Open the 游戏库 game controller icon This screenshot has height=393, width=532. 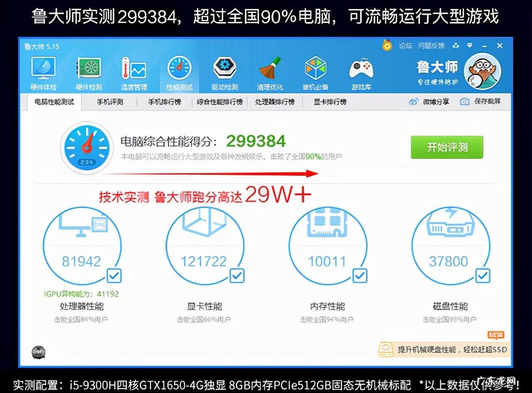[x=361, y=73]
